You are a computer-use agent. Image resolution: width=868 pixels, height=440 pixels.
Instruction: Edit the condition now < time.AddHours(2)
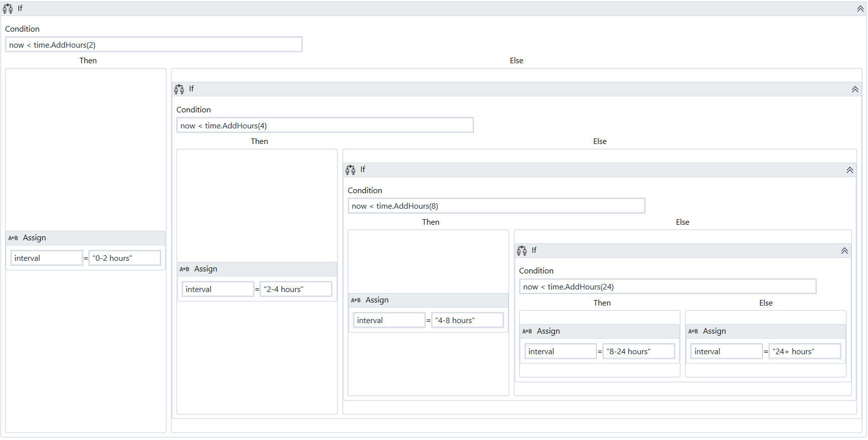(x=154, y=45)
